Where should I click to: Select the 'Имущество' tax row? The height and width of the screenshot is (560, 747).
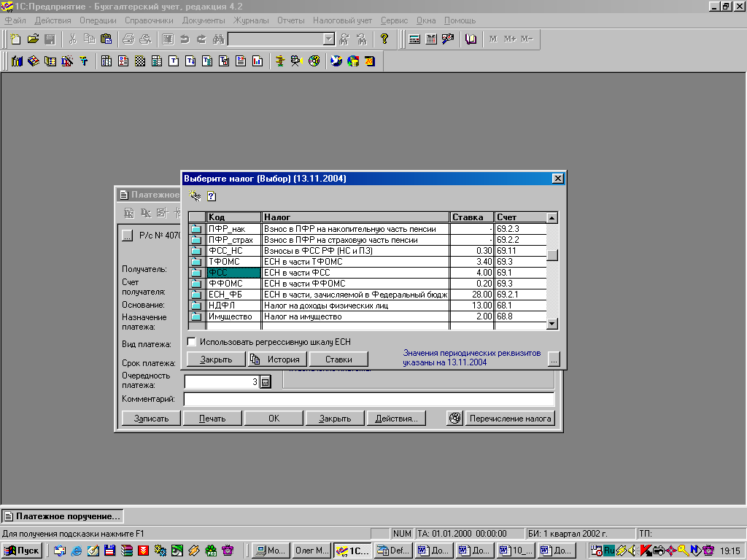tap(368, 316)
